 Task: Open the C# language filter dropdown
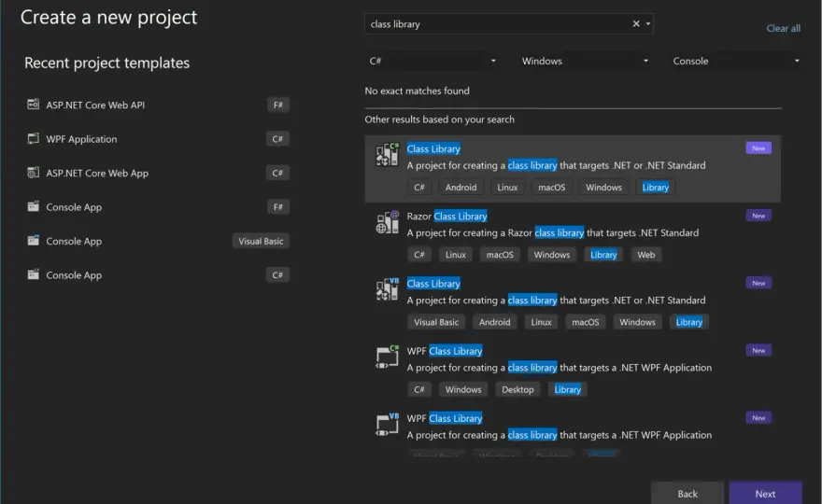[x=432, y=61]
